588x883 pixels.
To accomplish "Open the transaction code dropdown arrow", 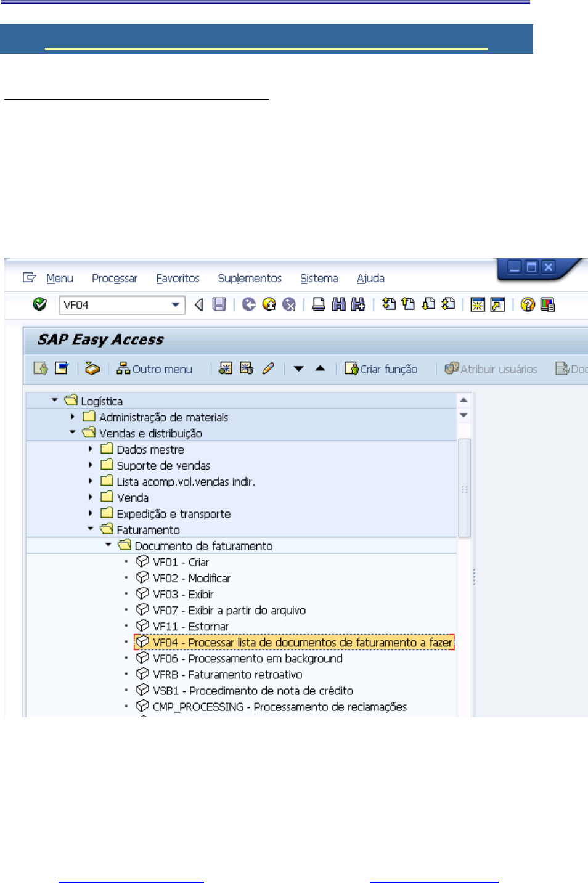I will coord(176,305).
